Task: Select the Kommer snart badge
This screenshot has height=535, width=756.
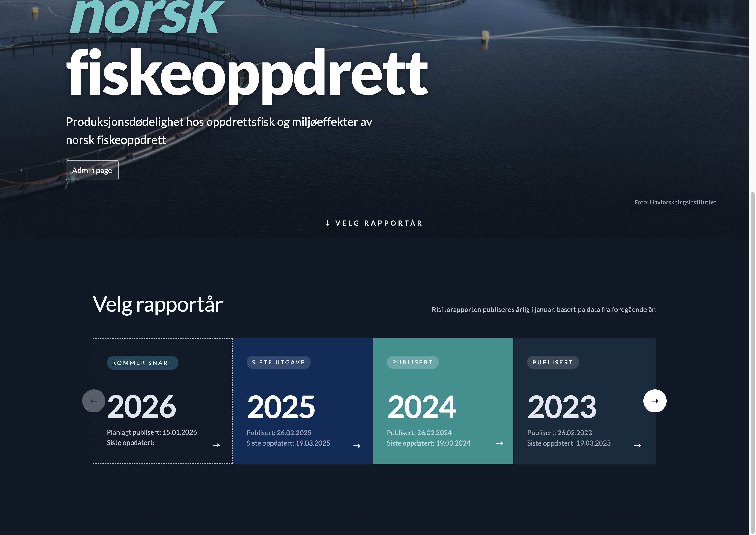Action: 142,363
